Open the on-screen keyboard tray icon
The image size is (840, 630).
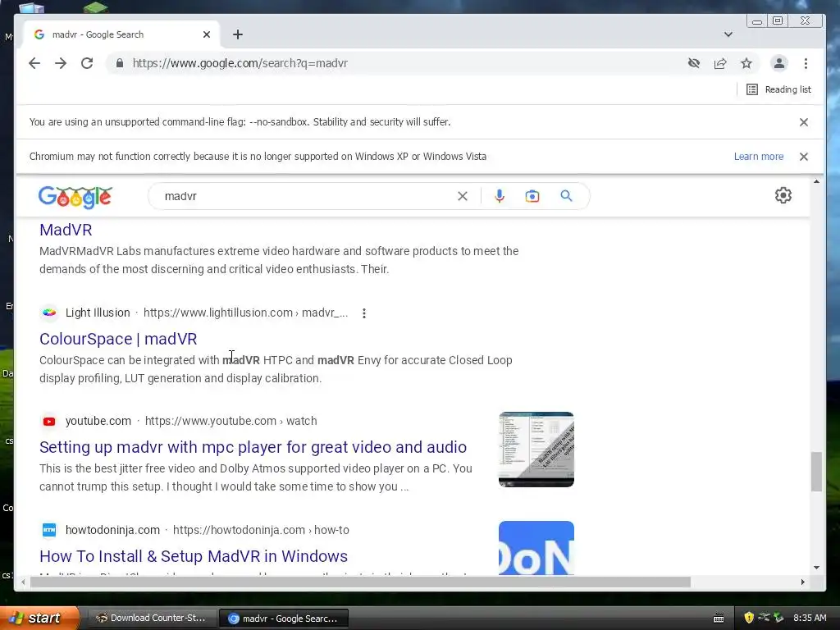click(719, 619)
